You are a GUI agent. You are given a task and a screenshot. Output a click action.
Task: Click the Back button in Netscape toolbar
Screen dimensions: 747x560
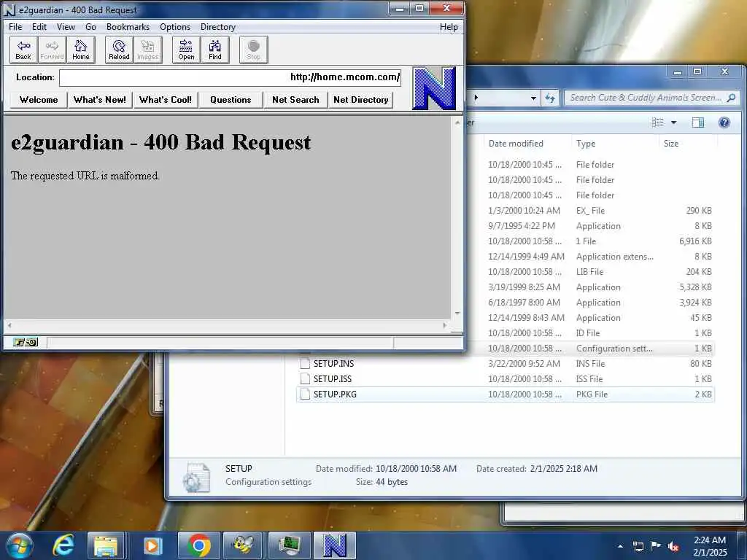click(23, 50)
